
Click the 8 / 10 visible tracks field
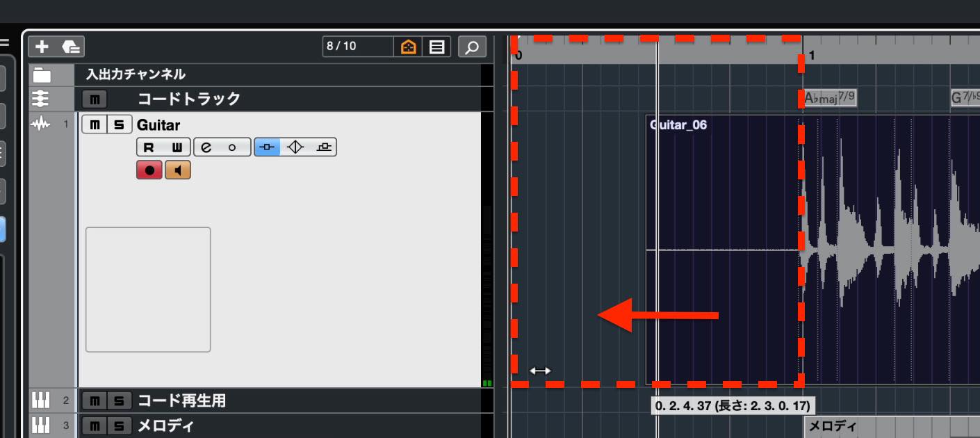tap(357, 47)
